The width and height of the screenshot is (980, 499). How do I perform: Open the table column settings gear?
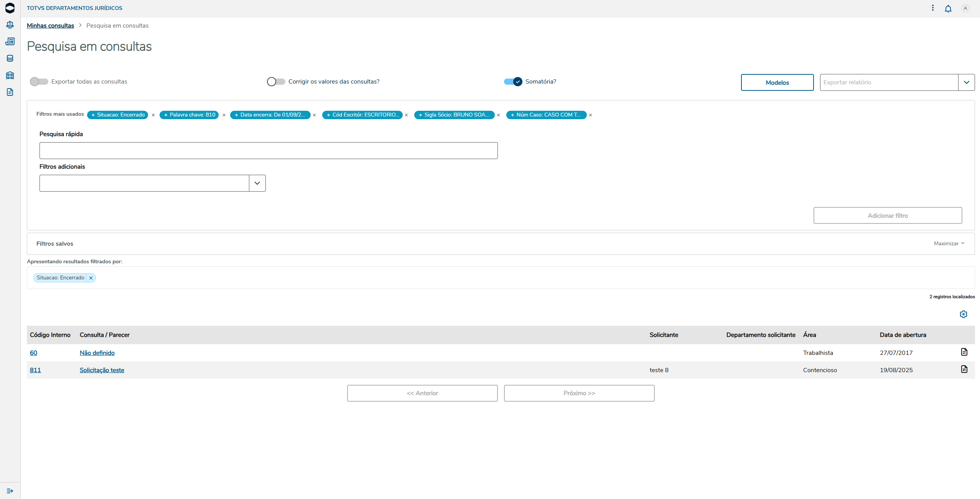click(963, 314)
